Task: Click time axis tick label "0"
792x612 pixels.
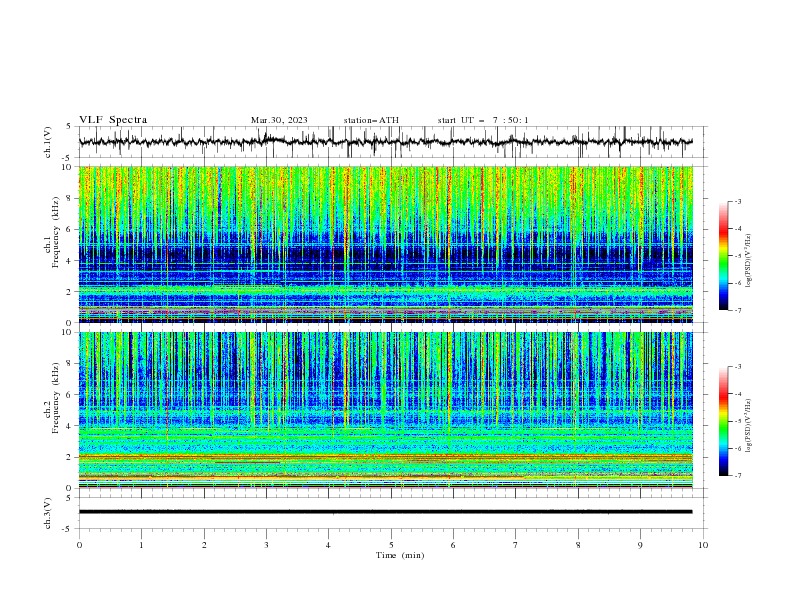Action: tap(79, 545)
